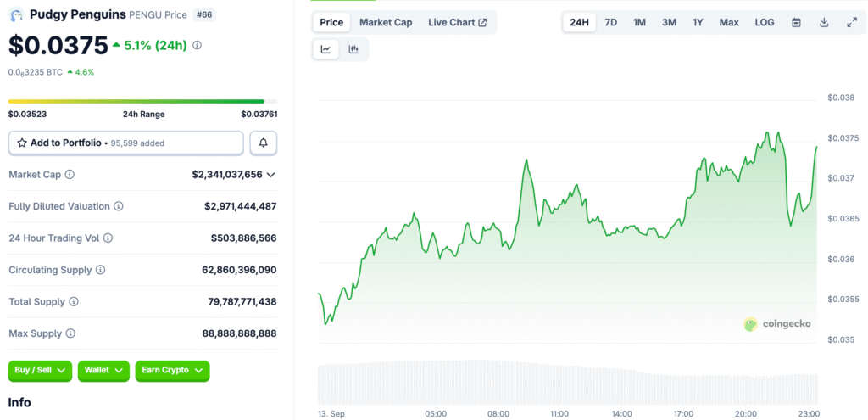Open the Earn Crypto dropdown
Screen dimensions: 868x420
[x=172, y=370]
